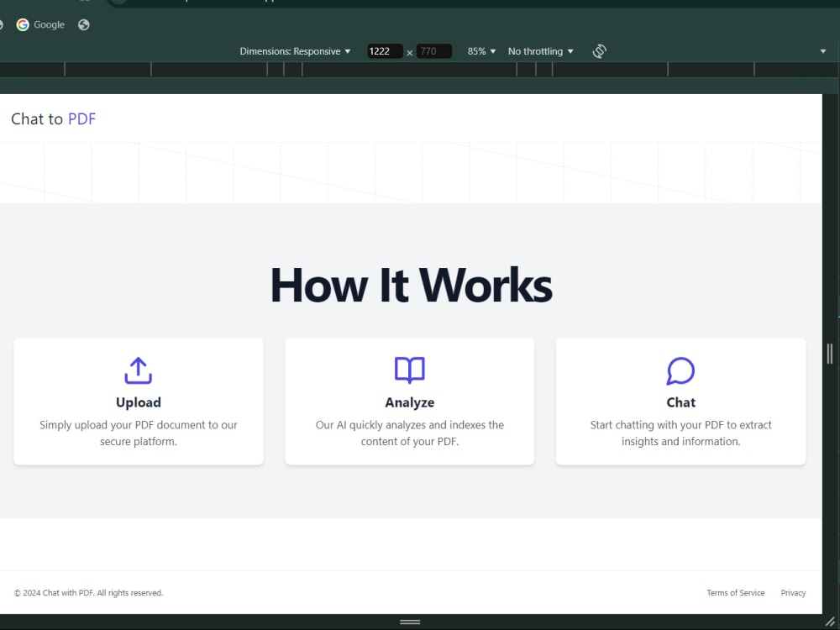Click the Chat card heading
840x630 pixels.
(680, 402)
